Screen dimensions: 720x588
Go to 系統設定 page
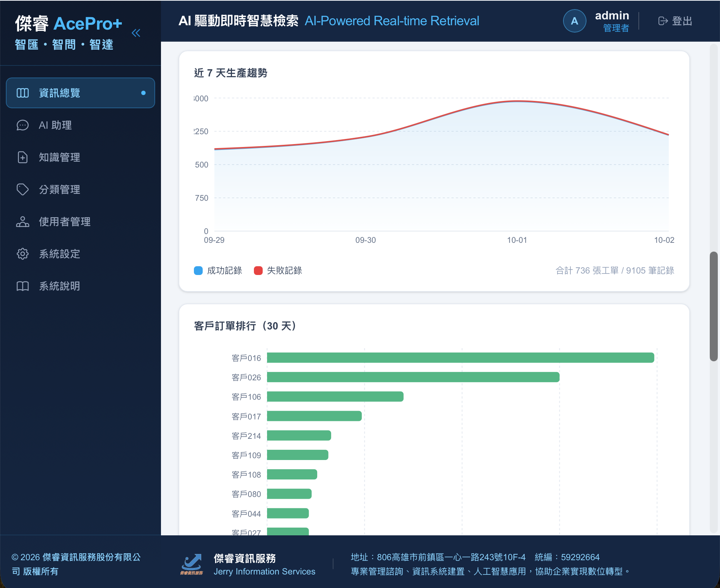click(x=80, y=254)
